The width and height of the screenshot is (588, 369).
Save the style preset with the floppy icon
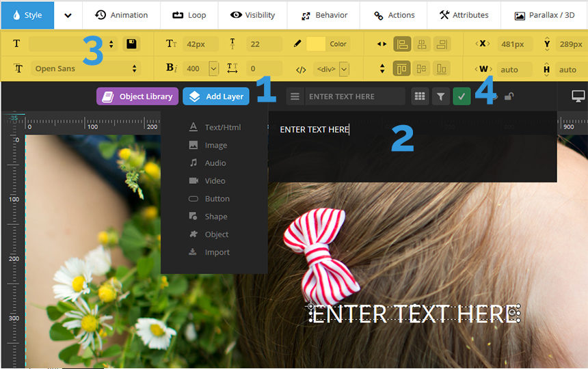(131, 44)
